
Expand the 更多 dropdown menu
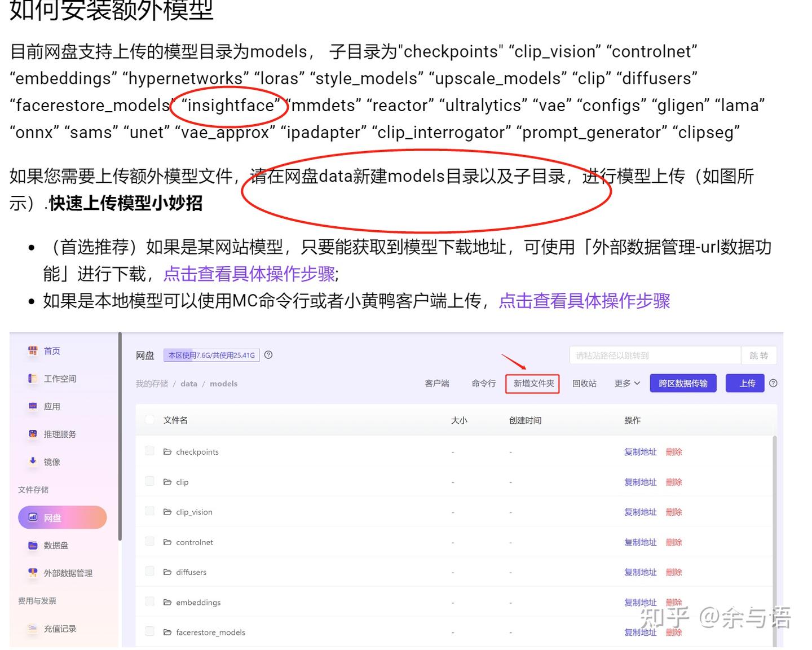tap(626, 383)
